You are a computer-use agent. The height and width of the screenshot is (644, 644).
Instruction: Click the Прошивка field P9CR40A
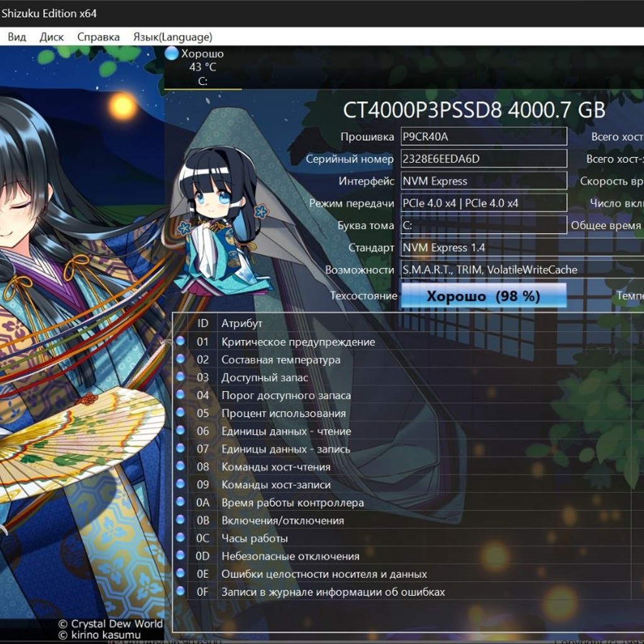tap(484, 136)
